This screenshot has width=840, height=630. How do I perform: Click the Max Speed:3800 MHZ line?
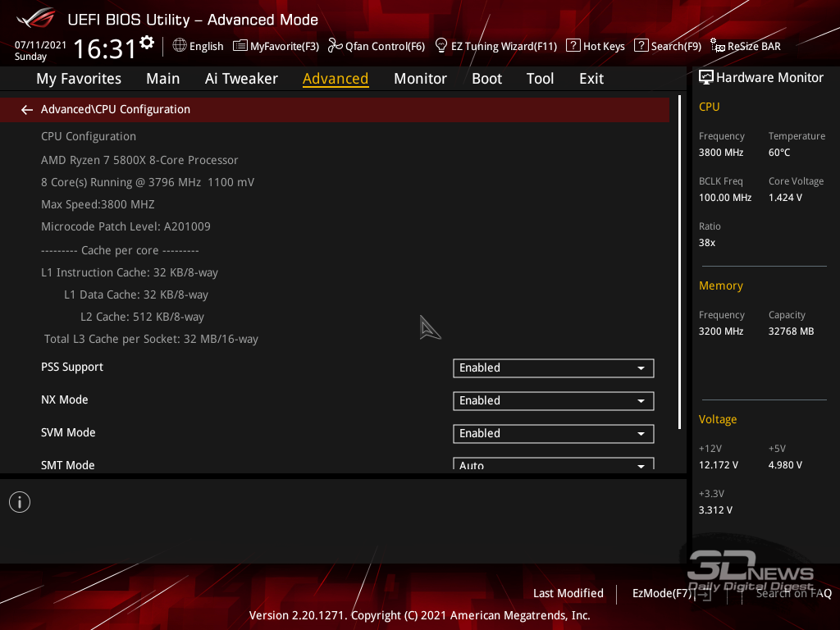pyautogui.click(x=98, y=204)
